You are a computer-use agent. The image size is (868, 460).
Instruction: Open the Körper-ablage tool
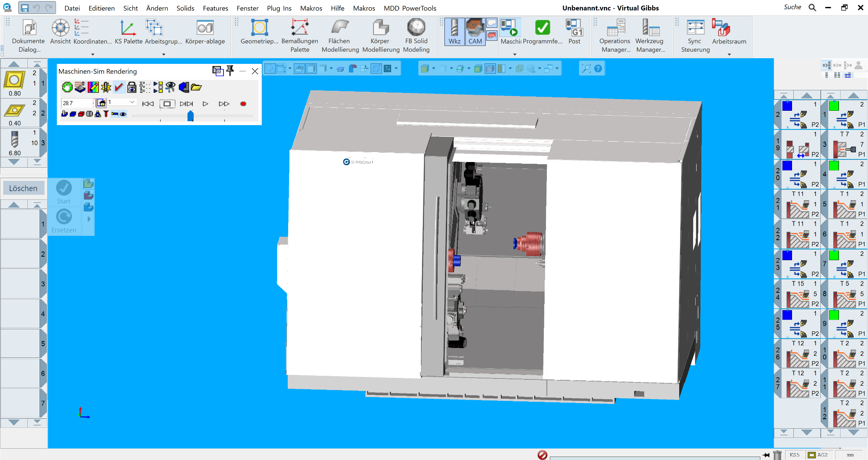click(205, 33)
